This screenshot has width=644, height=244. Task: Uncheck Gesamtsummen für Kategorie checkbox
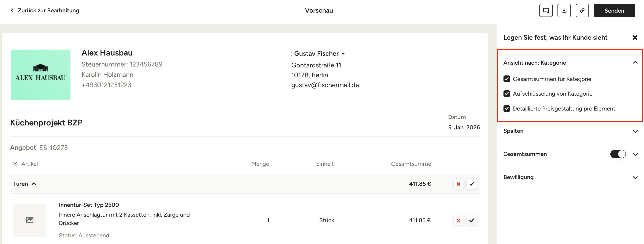click(507, 79)
